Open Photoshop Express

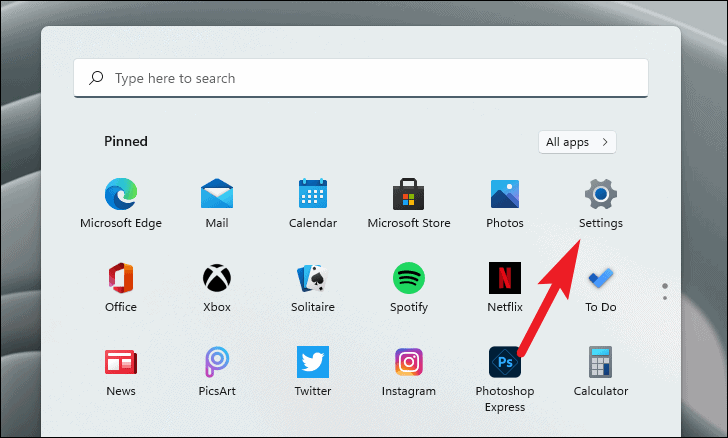click(x=505, y=379)
